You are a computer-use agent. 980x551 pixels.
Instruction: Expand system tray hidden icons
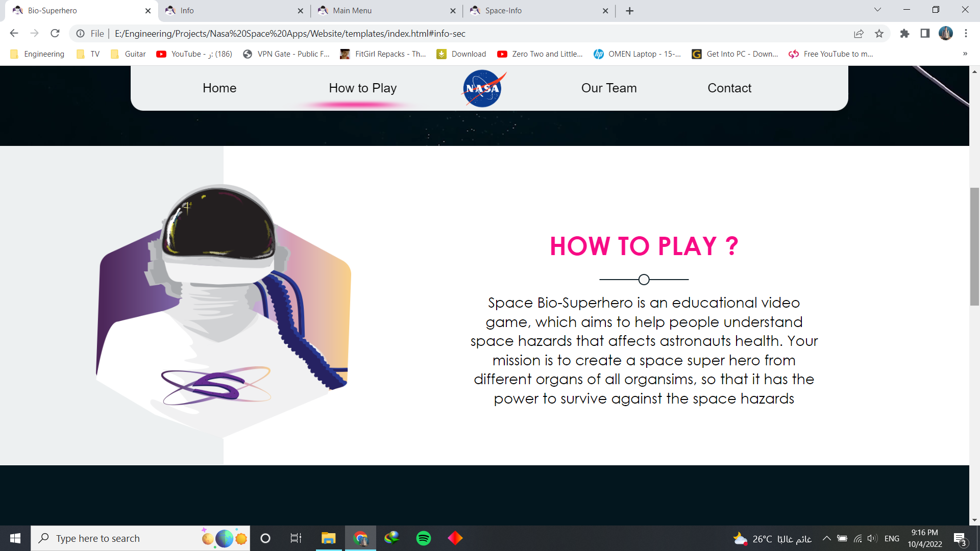point(826,538)
